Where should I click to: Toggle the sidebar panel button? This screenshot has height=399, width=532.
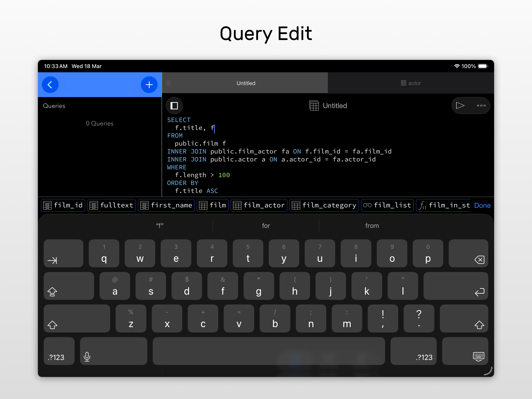pyautogui.click(x=174, y=106)
